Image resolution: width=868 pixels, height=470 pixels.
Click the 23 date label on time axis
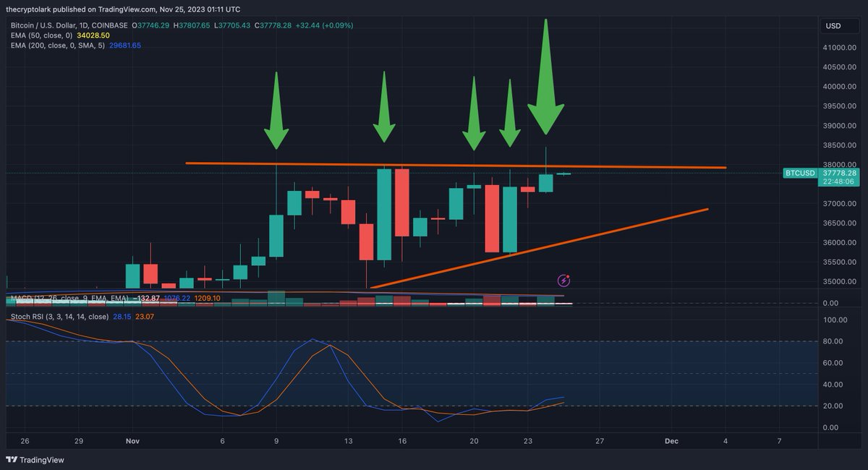[x=528, y=440]
